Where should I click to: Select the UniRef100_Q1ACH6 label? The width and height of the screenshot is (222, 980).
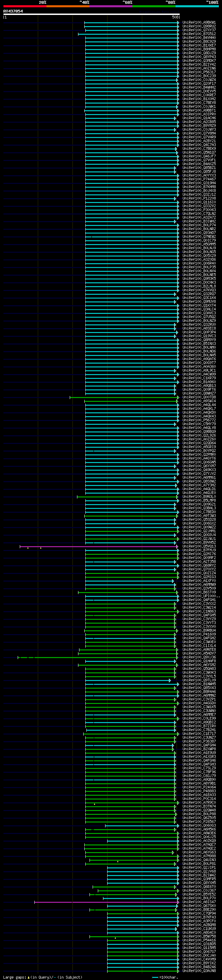(199, 118)
